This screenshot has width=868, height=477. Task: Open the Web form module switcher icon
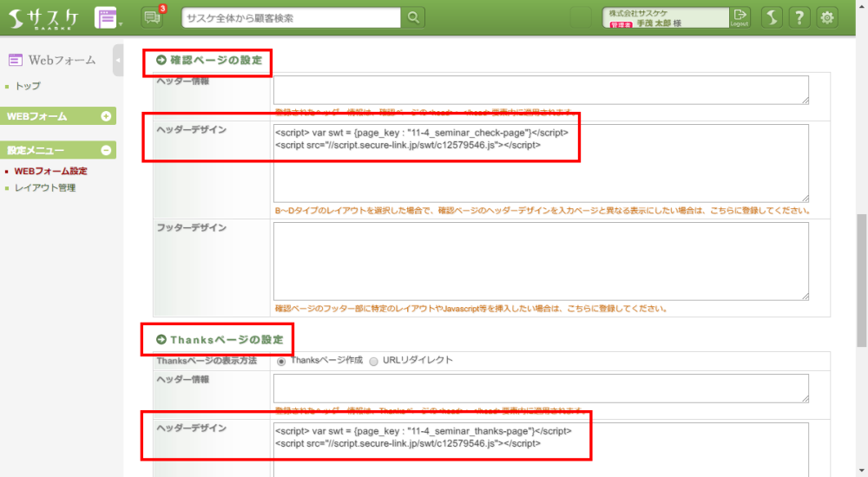coord(106,17)
